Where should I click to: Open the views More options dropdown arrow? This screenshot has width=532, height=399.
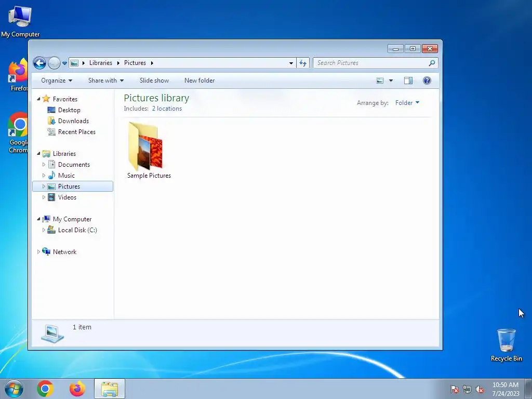[391, 81]
